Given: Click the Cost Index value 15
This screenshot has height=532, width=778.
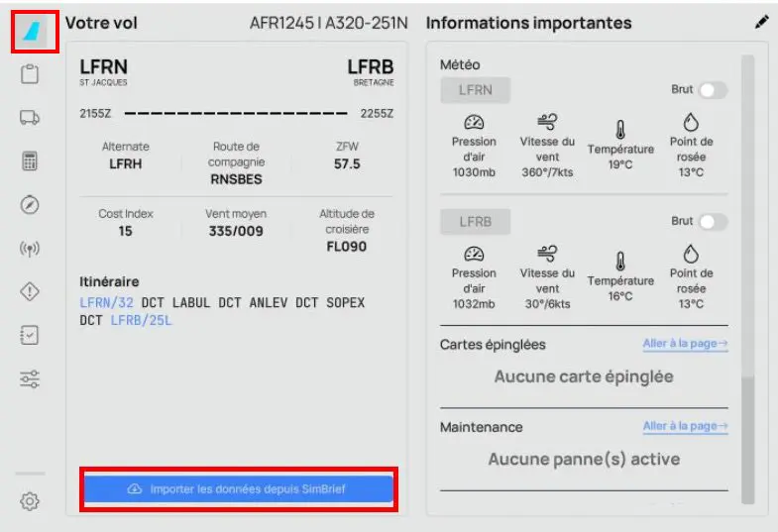Looking at the screenshot, I should (126, 231).
